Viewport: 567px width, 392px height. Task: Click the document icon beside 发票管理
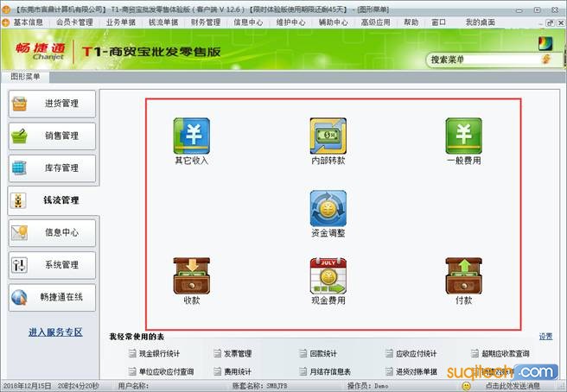pyautogui.click(x=217, y=353)
